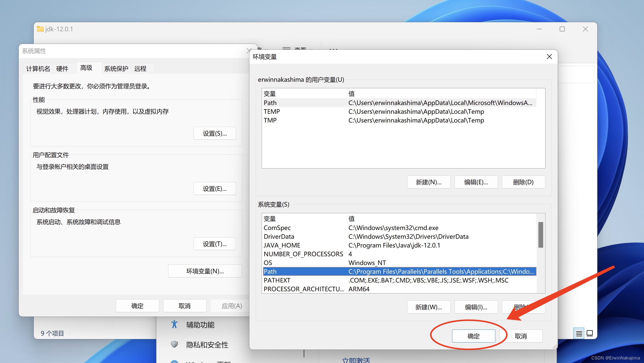Click the jdk-12.0.1 folder icon in title bar

[x=40, y=29]
